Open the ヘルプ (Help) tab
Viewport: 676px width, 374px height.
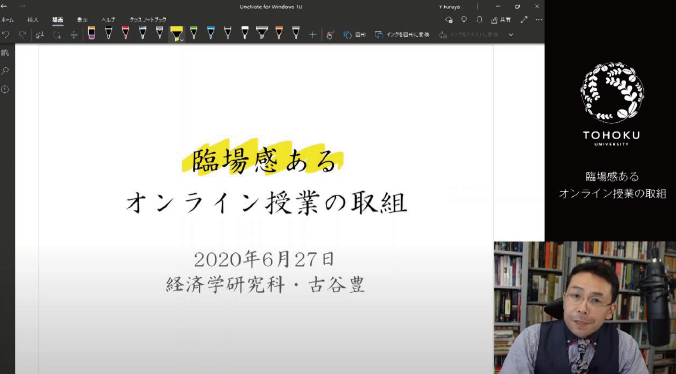pos(108,20)
